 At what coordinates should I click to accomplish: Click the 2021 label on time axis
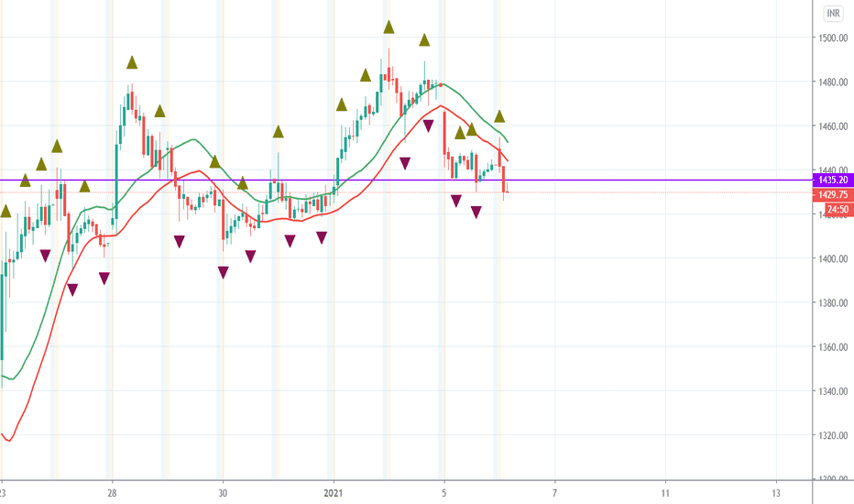tap(334, 493)
